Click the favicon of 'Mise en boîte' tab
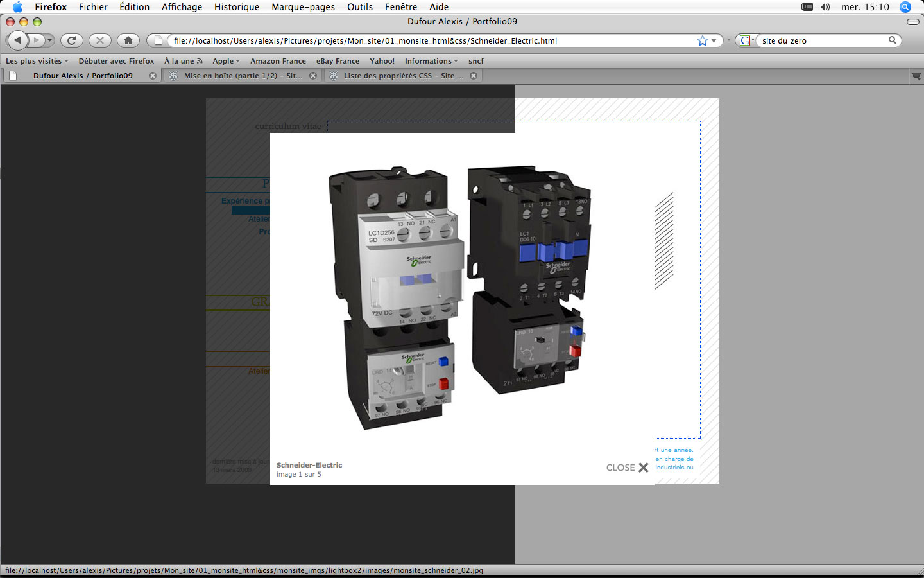This screenshot has width=924, height=578. (x=173, y=76)
